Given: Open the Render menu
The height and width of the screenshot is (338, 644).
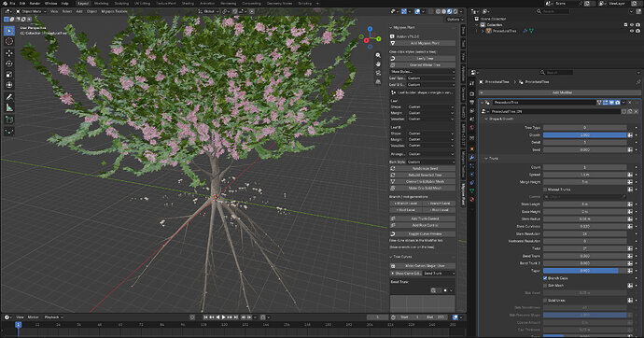Looking at the screenshot, I should tap(35, 4).
